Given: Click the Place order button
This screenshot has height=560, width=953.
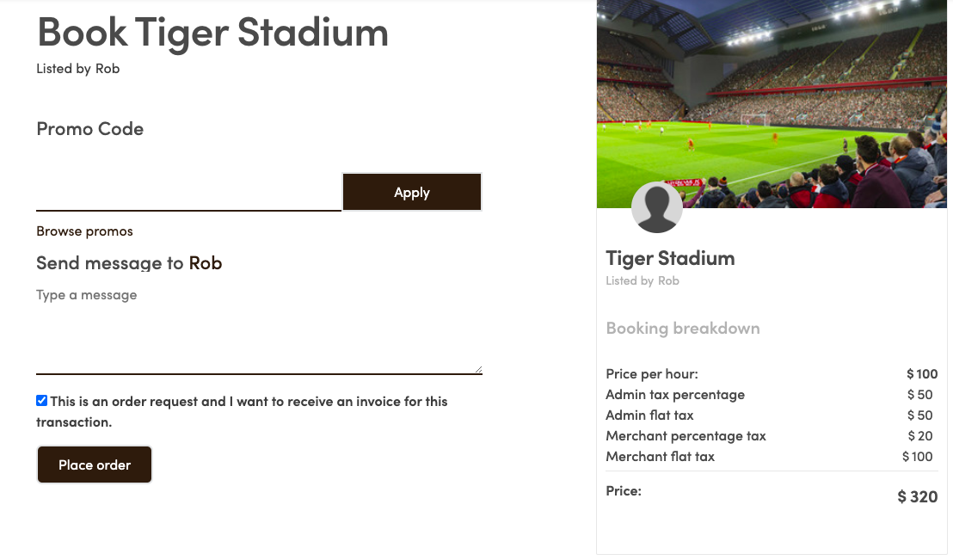Looking at the screenshot, I should [x=95, y=465].
